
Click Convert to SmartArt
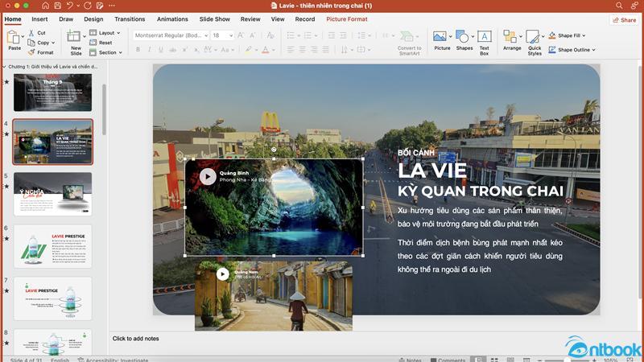pyautogui.click(x=409, y=43)
